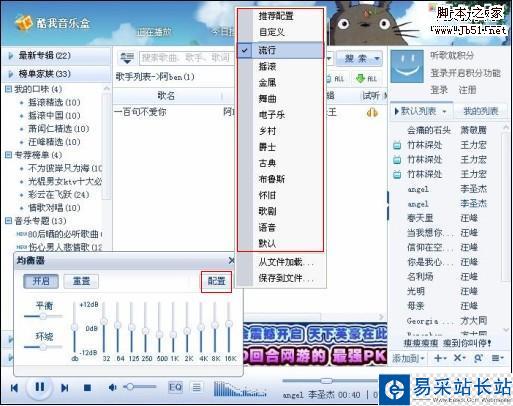Screen dimensions: 513x406
Task: Collapse 专荐榜单 (4) tree node
Action: [x=9, y=155]
